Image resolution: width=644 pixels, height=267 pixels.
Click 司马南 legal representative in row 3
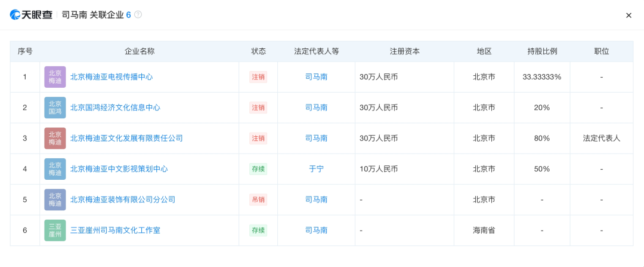(316, 138)
